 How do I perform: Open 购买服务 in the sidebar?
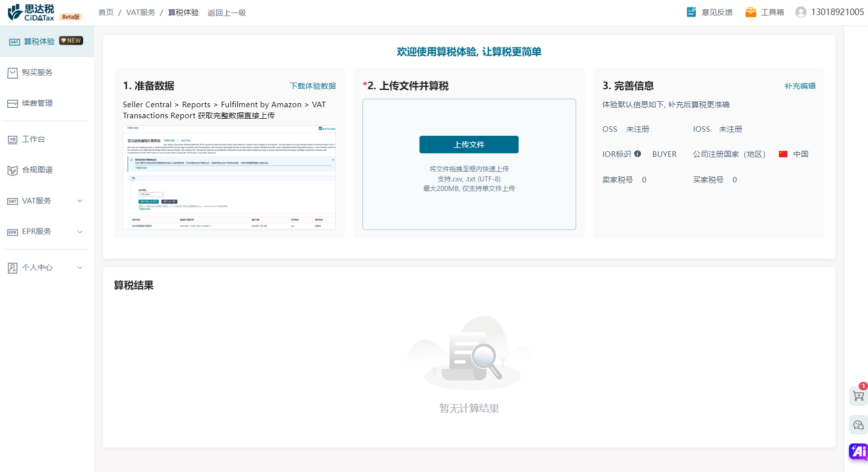pos(37,73)
